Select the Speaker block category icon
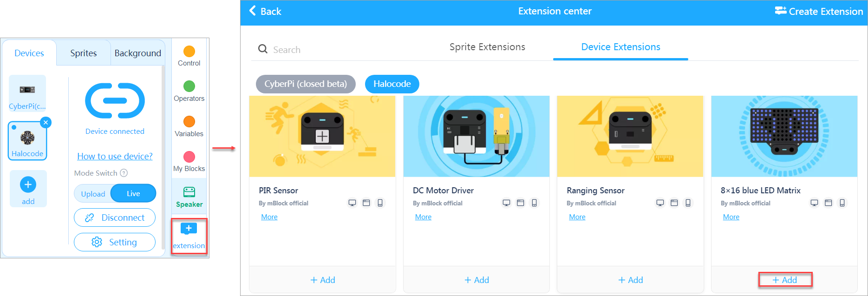 (x=189, y=192)
